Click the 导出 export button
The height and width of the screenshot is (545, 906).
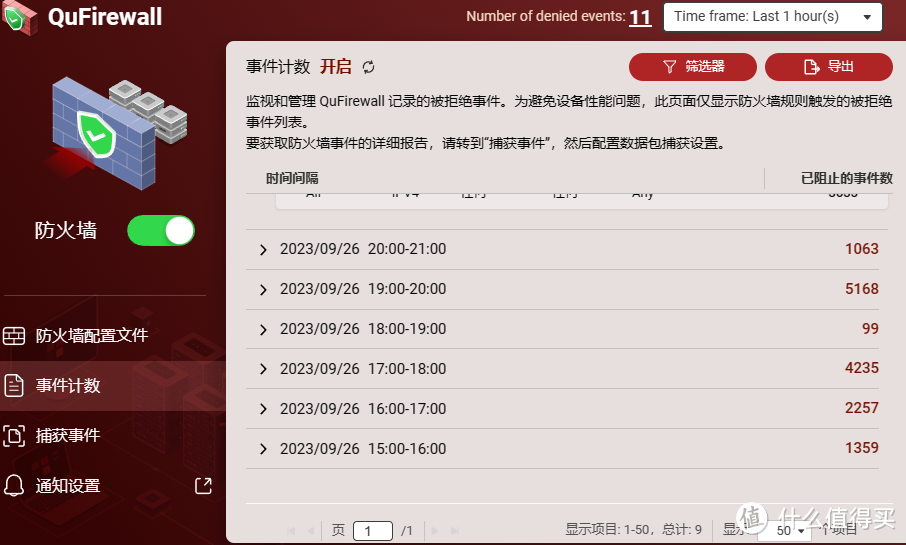pyautogui.click(x=829, y=67)
